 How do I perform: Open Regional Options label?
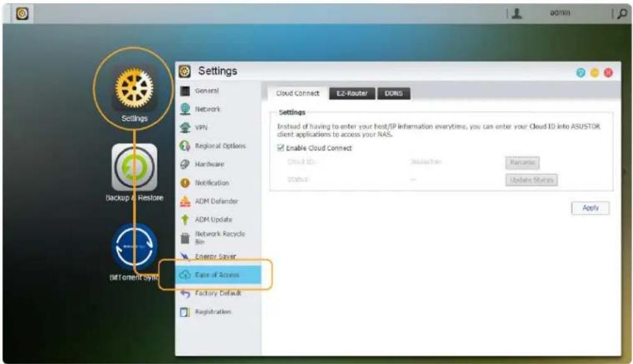220,146
